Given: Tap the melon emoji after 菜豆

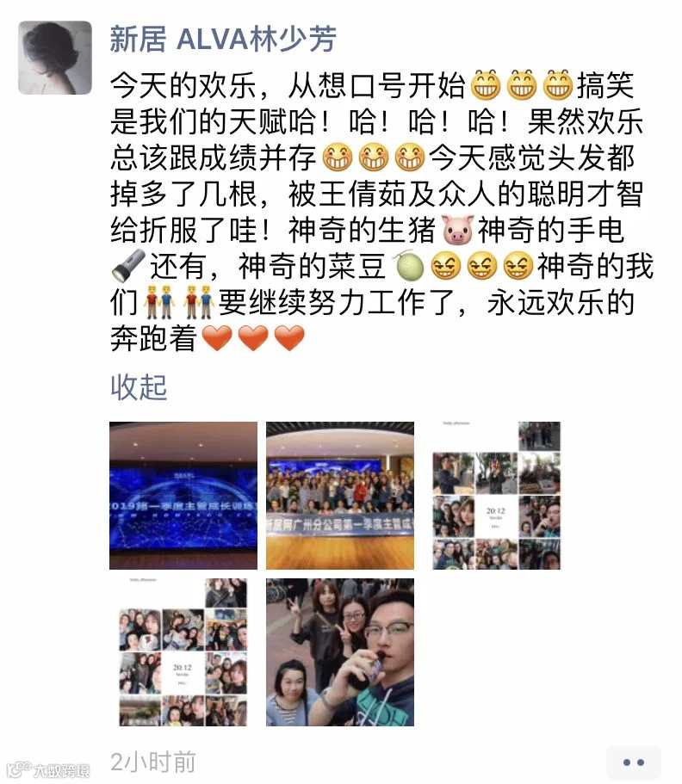Looking at the screenshot, I should pyautogui.click(x=410, y=266).
